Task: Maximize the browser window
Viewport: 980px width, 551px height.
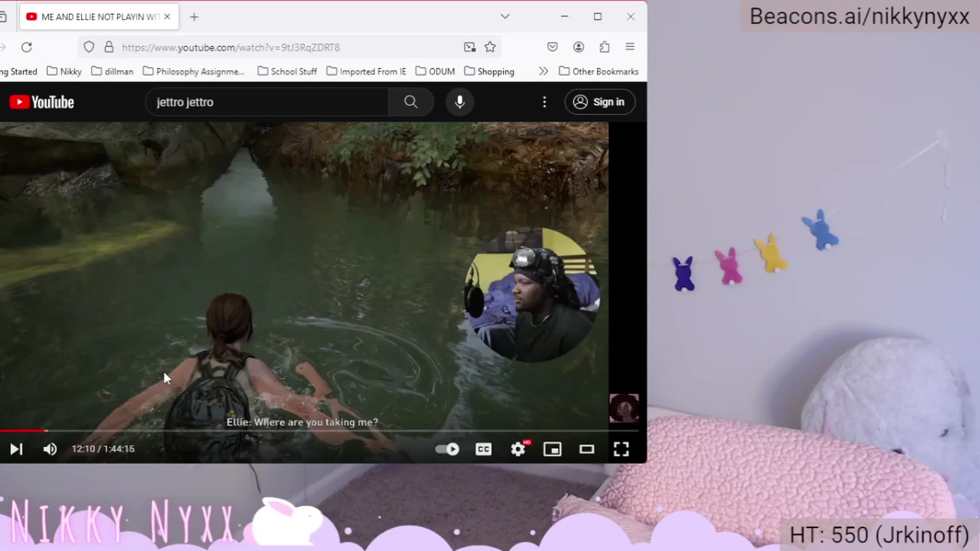Action: click(598, 16)
